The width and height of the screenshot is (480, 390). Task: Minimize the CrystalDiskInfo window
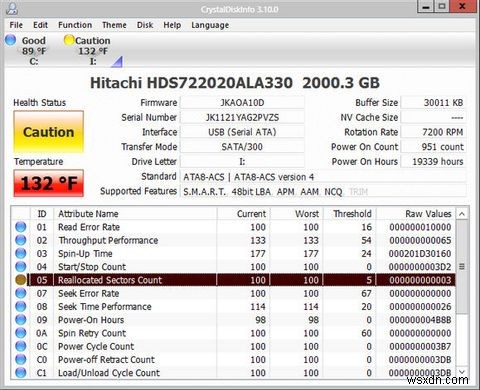(x=426, y=7)
